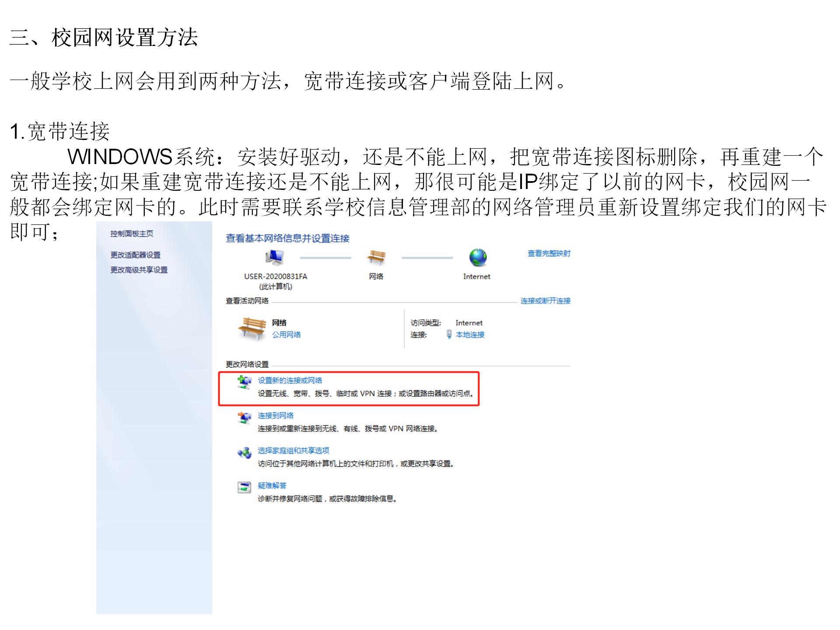Screen dimensions: 840x630
Task: Open 更改适配器设置 in the sidebar
Action: (135, 255)
